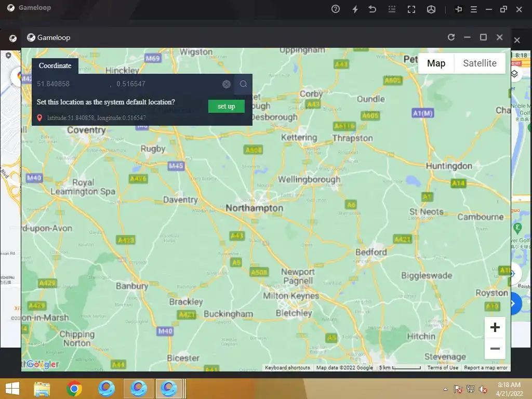Zoom out with the minus button
Viewport: 532px width, 399px height.
(x=495, y=349)
